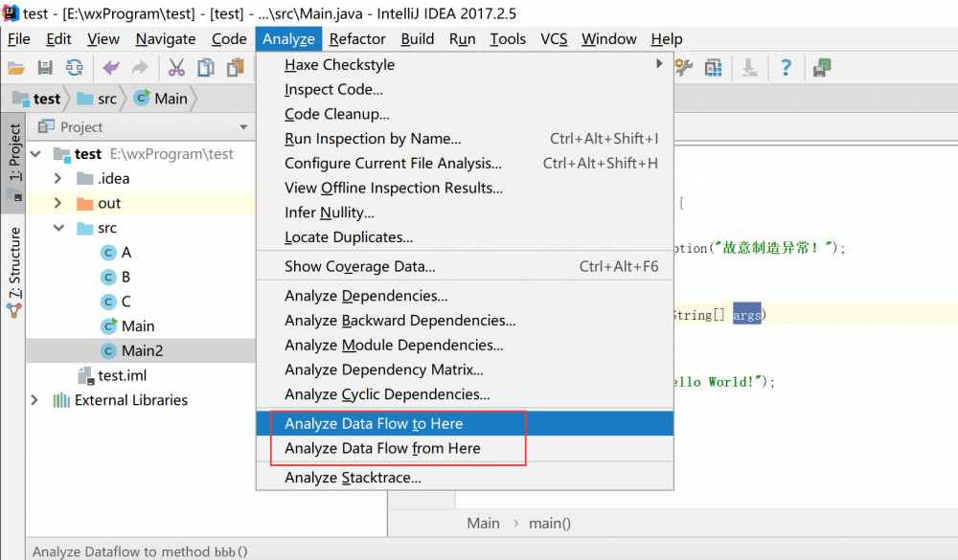Expand the .idea folder
This screenshot has height=560, width=958.
point(57,177)
